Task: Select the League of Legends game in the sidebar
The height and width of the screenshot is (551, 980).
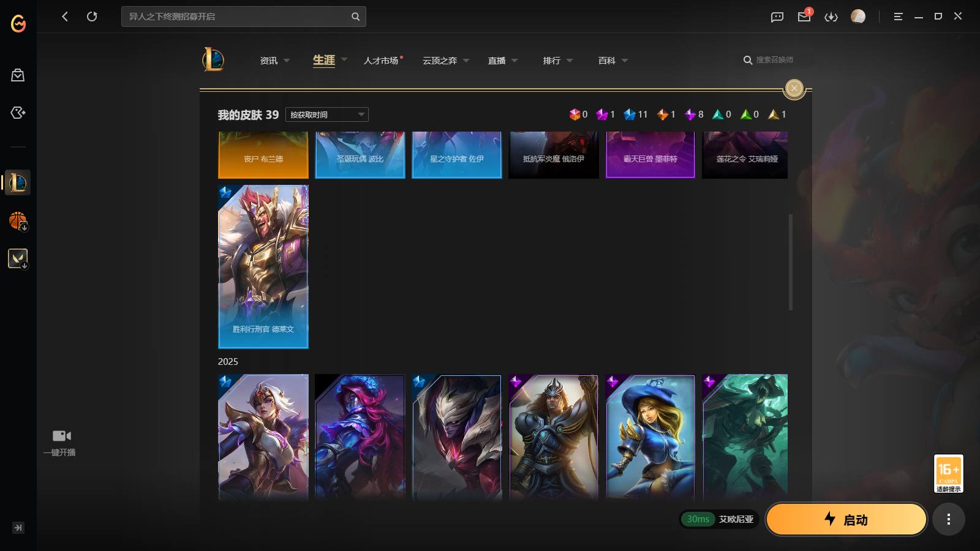Action: click(18, 182)
